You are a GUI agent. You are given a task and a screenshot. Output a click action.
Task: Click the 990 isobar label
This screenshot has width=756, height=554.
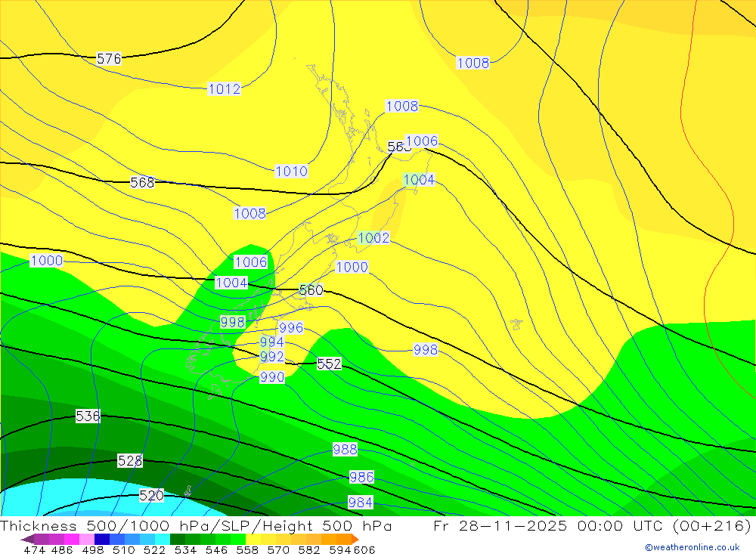pyautogui.click(x=272, y=377)
